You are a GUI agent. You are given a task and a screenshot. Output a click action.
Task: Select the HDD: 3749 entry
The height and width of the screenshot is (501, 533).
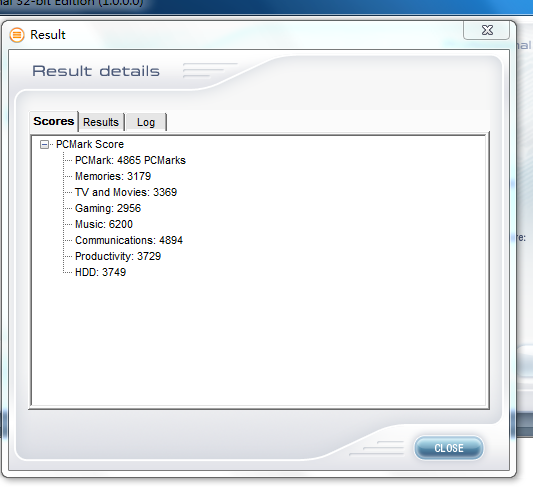(100, 272)
